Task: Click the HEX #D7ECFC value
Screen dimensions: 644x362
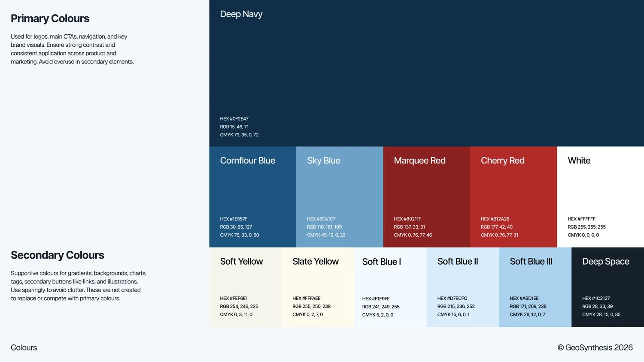Action: (453, 299)
